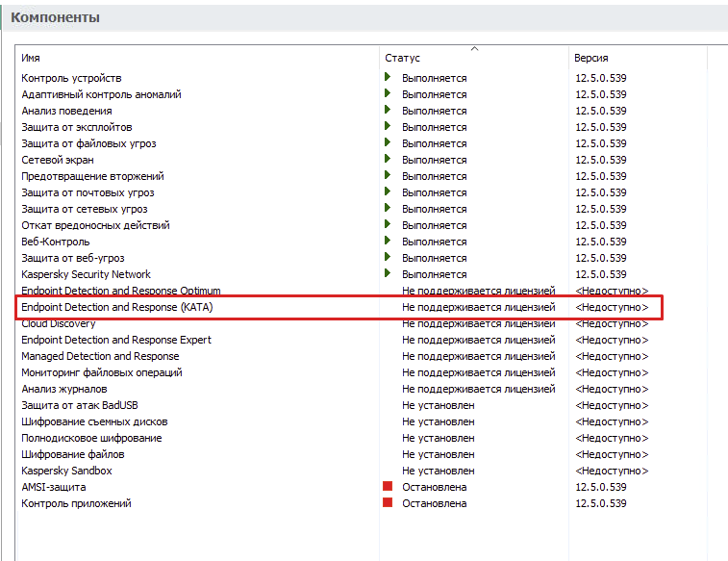Click <Недоступно> version of Endpoint Detection and Response Expert
The height and width of the screenshot is (561, 728).
click(x=612, y=340)
